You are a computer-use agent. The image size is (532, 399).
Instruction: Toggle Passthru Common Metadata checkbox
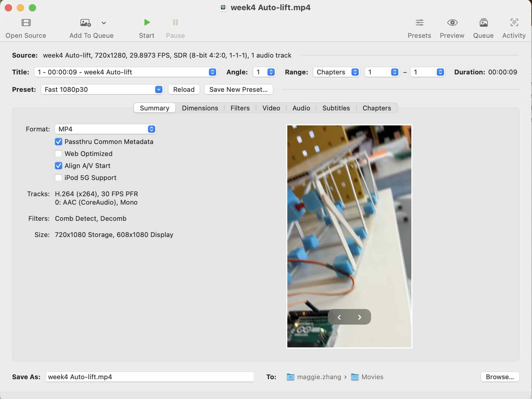click(59, 142)
